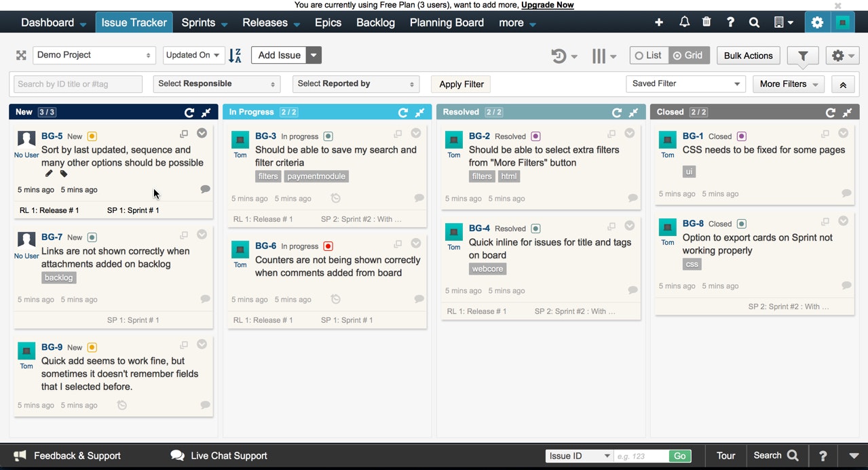This screenshot has height=470, width=868.
Task: Refresh the Resolved column
Action: (617, 113)
